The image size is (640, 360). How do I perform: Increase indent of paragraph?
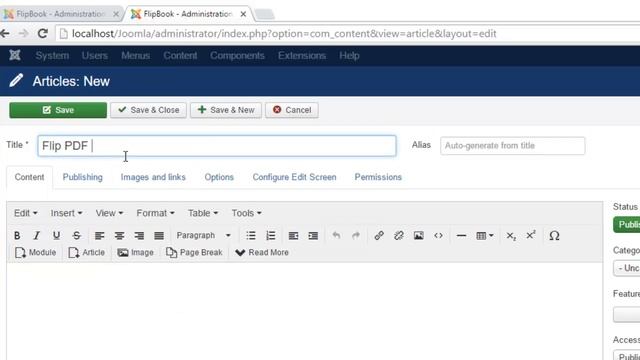(313, 236)
